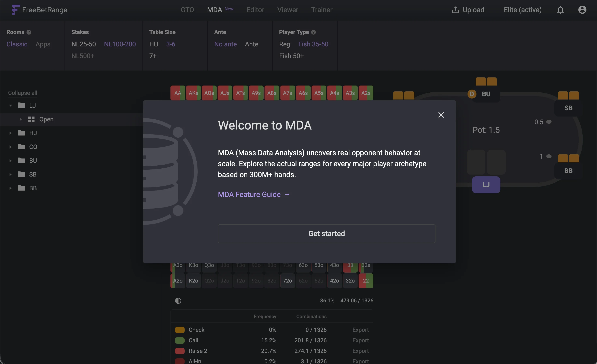Viewport: 597px width, 364px height.
Task: Click the account profile icon
Action: click(x=582, y=10)
